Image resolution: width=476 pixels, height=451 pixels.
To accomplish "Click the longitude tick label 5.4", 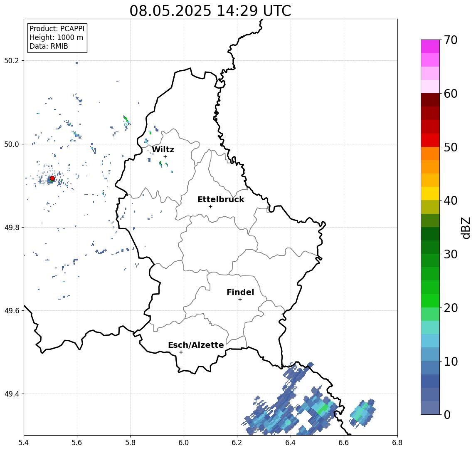I will (x=24, y=443).
